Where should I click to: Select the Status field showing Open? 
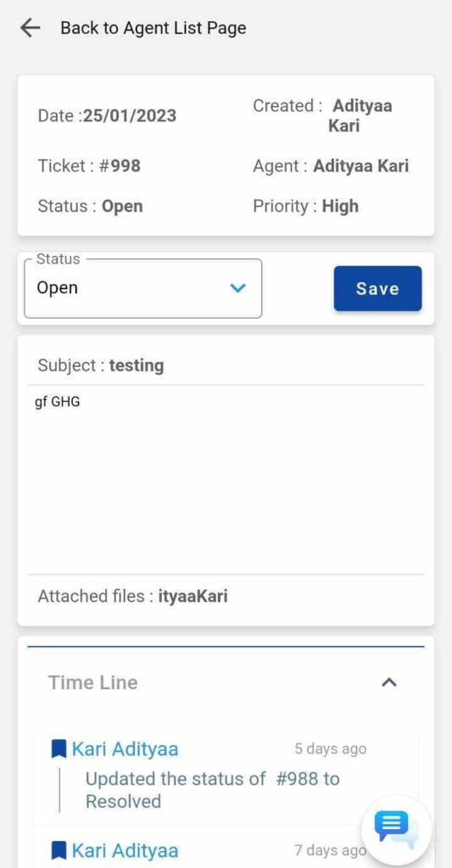pos(143,288)
